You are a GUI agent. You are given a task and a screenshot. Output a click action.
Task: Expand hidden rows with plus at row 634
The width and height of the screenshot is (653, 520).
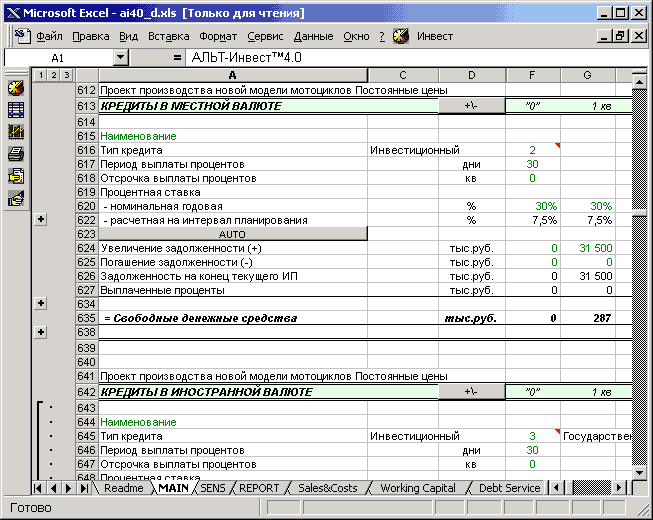coord(41,303)
